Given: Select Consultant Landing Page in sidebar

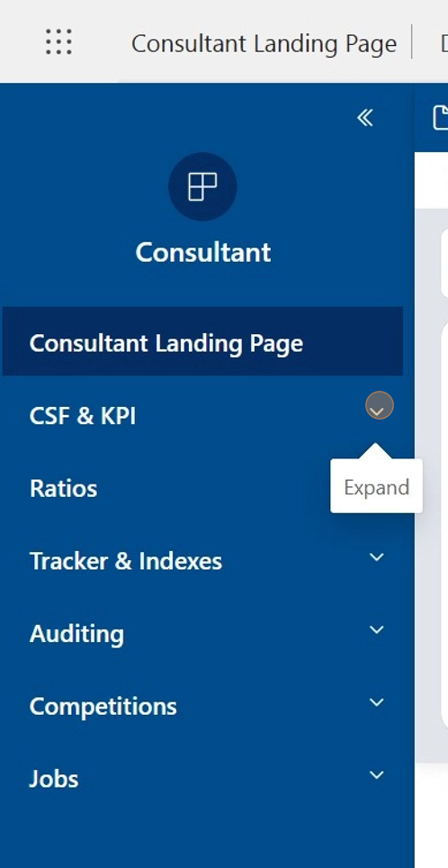Looking at the screenshot, I should [x=202, y=341].
